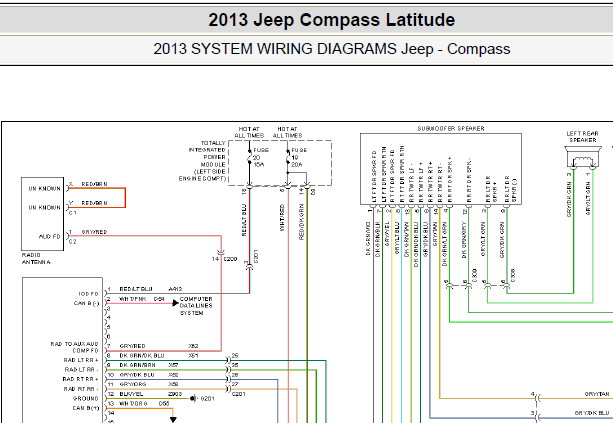This screenshot has height=423, width=613.
Task: Click the black arrow pointing to Computer Data Lines System
Action: click(176, 303)
